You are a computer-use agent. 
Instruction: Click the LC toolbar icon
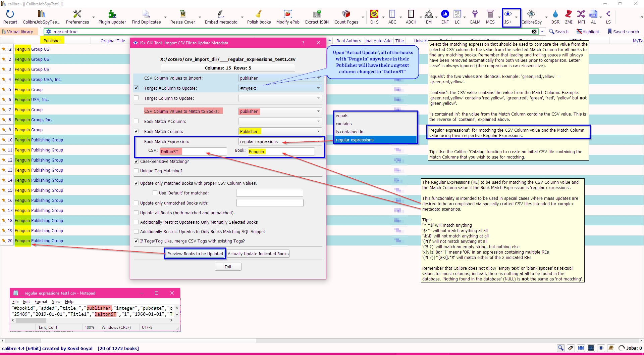[x=457, y=17]
